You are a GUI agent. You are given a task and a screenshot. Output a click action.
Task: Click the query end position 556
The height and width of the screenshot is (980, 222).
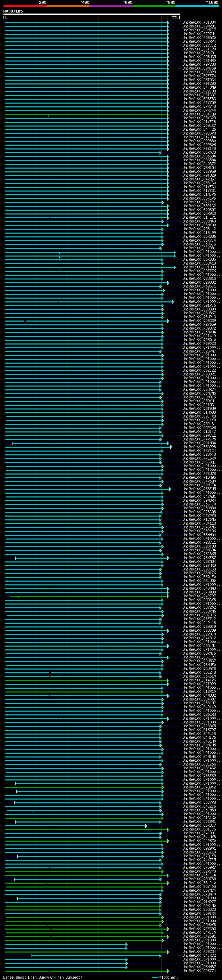click(x=175, y=17)
